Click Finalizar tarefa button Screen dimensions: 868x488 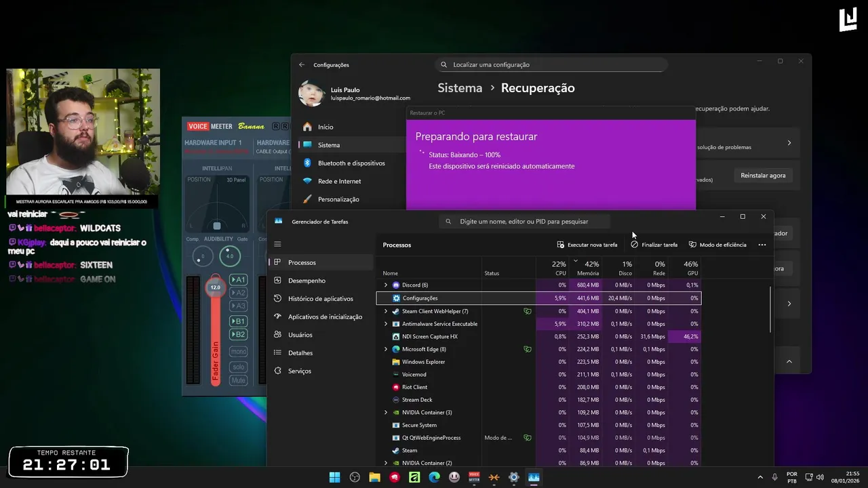[654, 245]
